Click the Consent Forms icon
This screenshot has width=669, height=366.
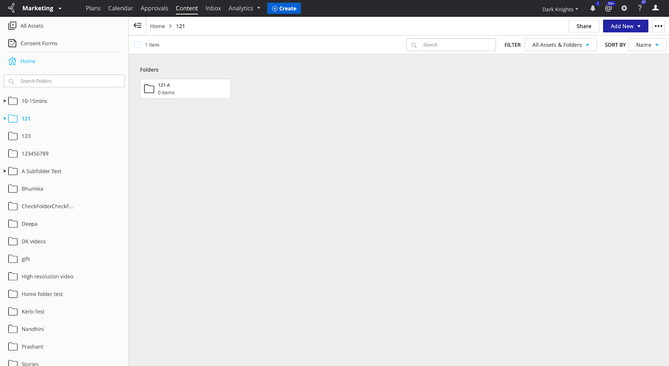pyautogui.click(x=12, y=43)
